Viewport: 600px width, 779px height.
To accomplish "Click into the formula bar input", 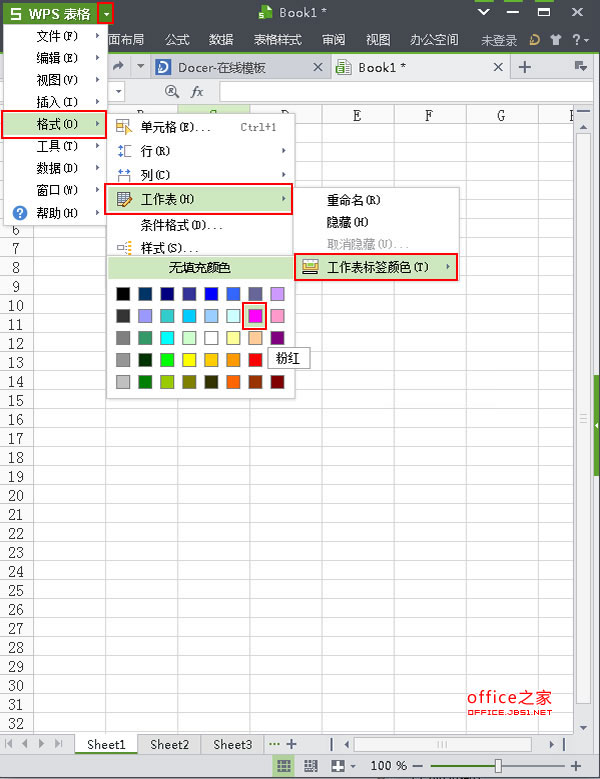I will [x=406, y=92].
